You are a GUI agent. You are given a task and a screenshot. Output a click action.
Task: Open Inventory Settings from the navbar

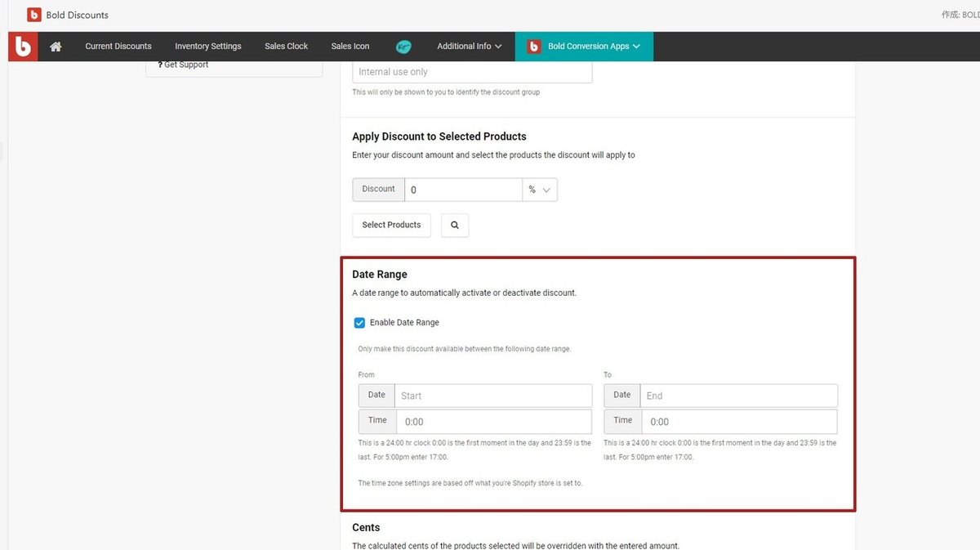(208, 47)
